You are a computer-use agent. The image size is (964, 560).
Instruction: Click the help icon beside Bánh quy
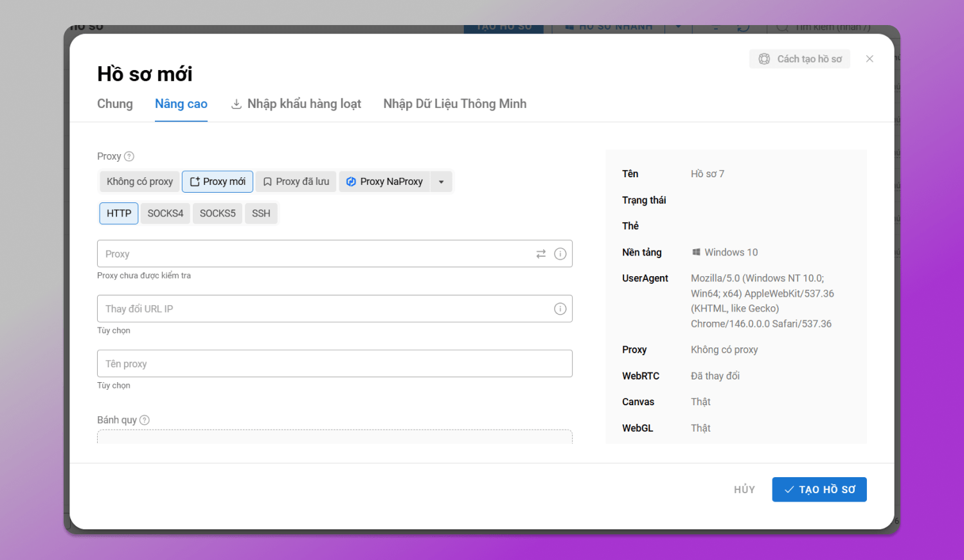pyautogui.click(x=144, y=419)
